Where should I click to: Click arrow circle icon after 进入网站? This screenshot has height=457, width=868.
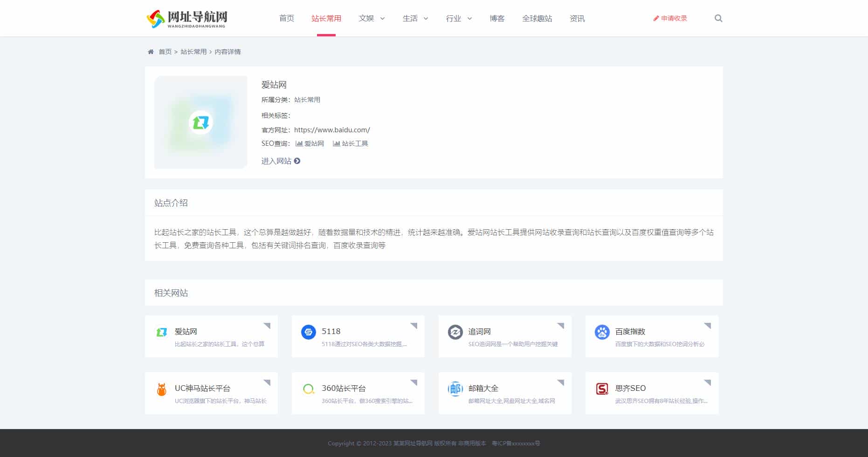click(x=297, y=161)
